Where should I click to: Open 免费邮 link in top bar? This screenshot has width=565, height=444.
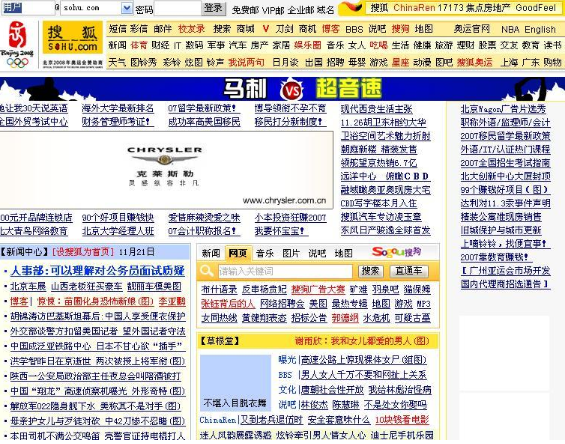tap(245, 10)
